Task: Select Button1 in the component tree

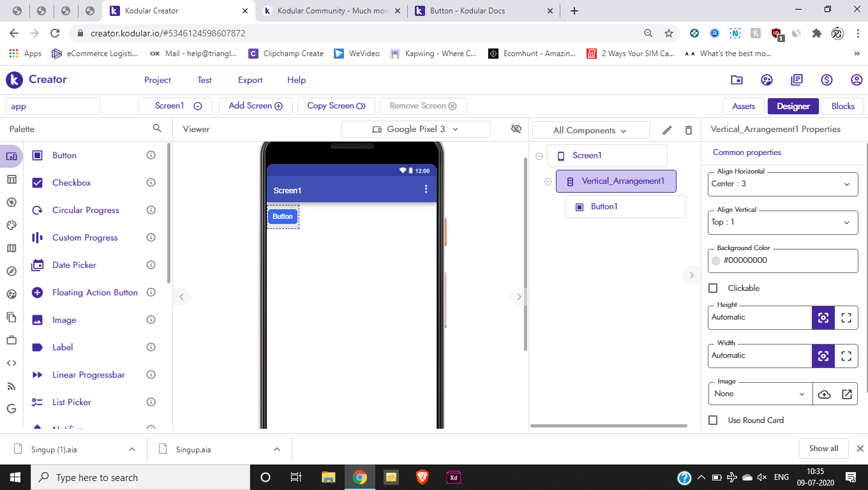Action: pos(604,207)
